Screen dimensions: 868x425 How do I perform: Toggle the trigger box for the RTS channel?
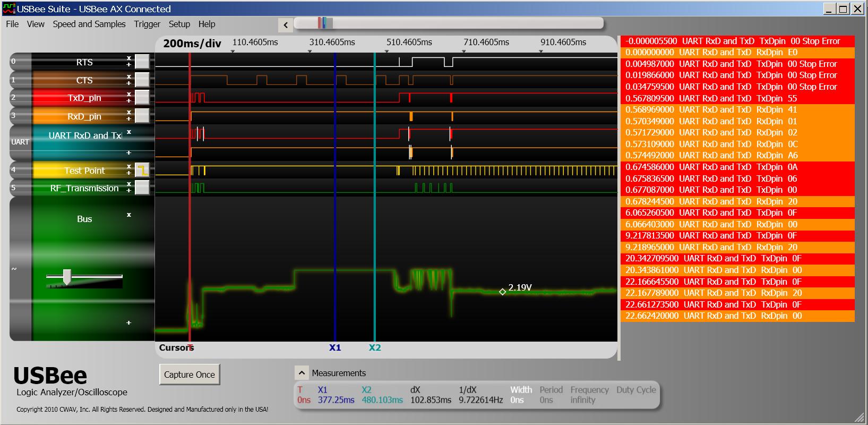142,62
